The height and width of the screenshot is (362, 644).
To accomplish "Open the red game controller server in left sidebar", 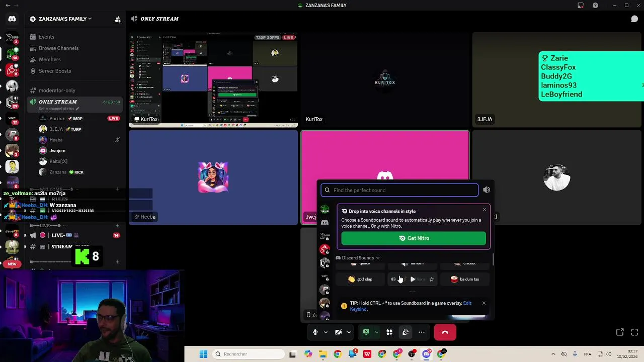I will pos(12,71).
